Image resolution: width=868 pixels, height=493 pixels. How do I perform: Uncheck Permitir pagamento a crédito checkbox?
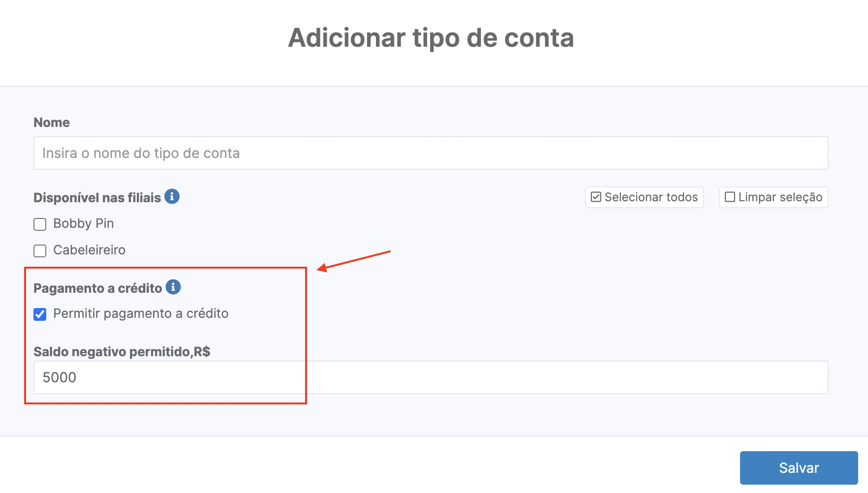point(40,314)
